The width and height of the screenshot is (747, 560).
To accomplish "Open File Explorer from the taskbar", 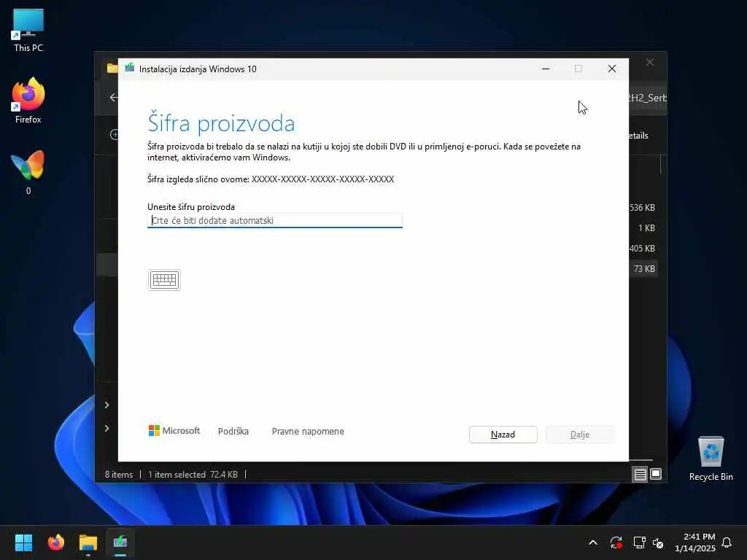I will click(x=88, y=542).
